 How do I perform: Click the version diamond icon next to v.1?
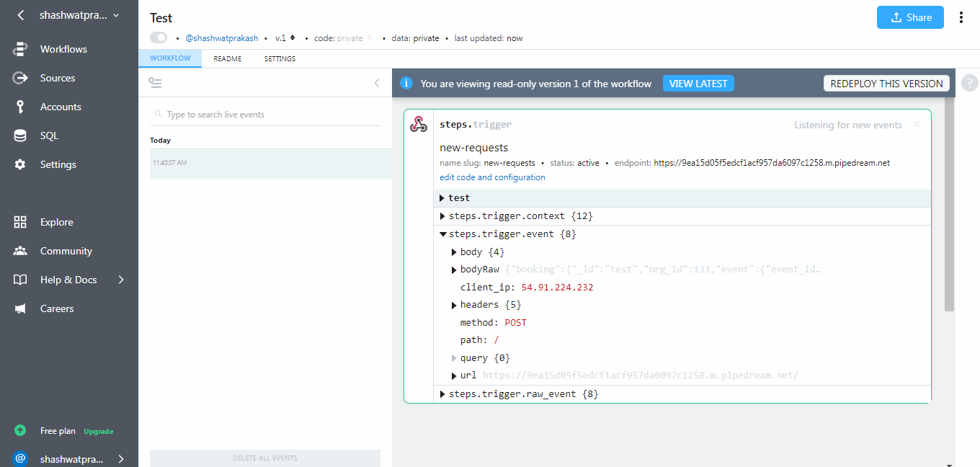pos(293,37)
